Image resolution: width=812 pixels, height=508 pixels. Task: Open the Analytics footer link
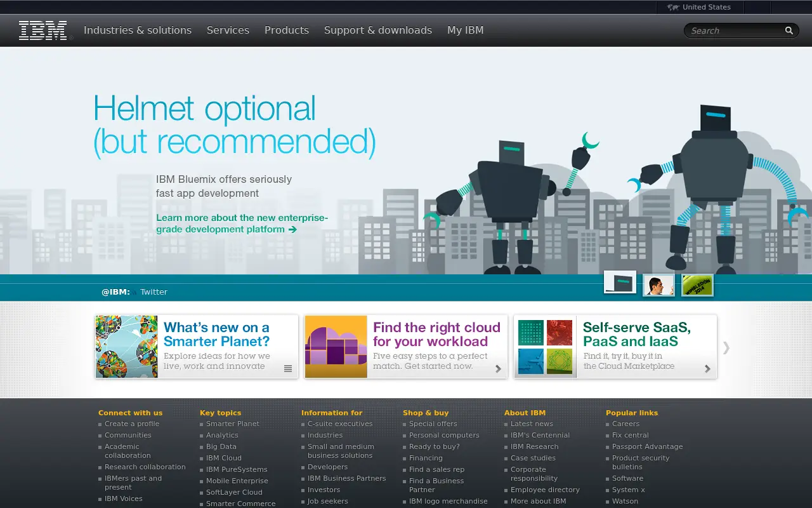(222, 436)
